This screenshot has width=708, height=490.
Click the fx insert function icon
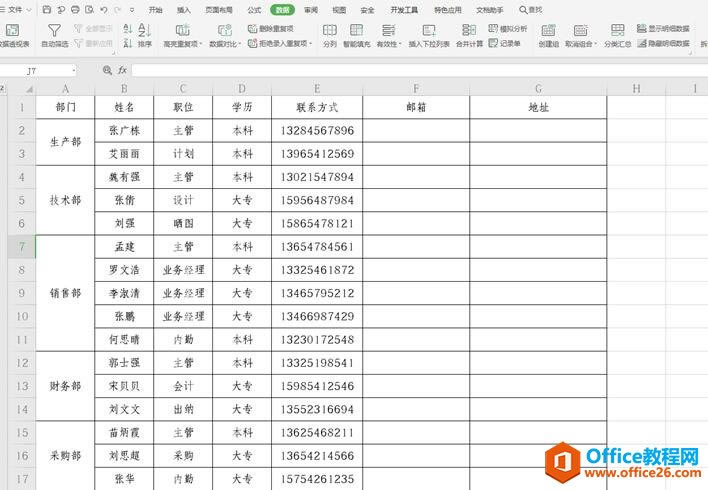[122, 70]
